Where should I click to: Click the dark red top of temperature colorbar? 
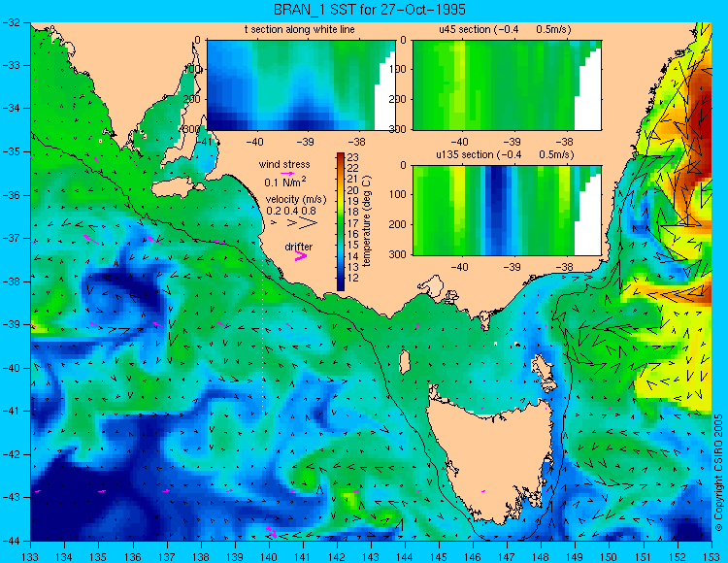pyautogui.click(x=341, y=156)
